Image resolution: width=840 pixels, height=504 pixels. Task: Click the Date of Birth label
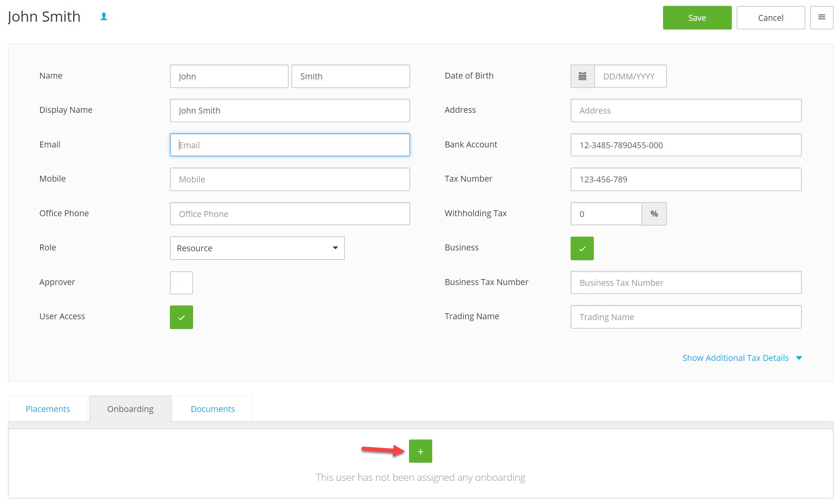pyautogui.click(x=469, y=75)
